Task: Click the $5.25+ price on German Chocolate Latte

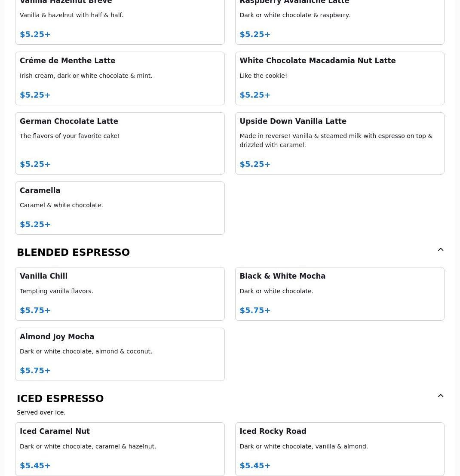Action: [x=35, y=164]
